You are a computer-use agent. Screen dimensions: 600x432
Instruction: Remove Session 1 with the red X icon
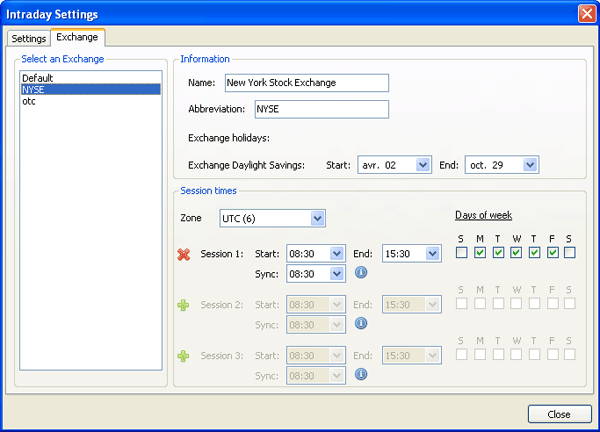point(184,254)
